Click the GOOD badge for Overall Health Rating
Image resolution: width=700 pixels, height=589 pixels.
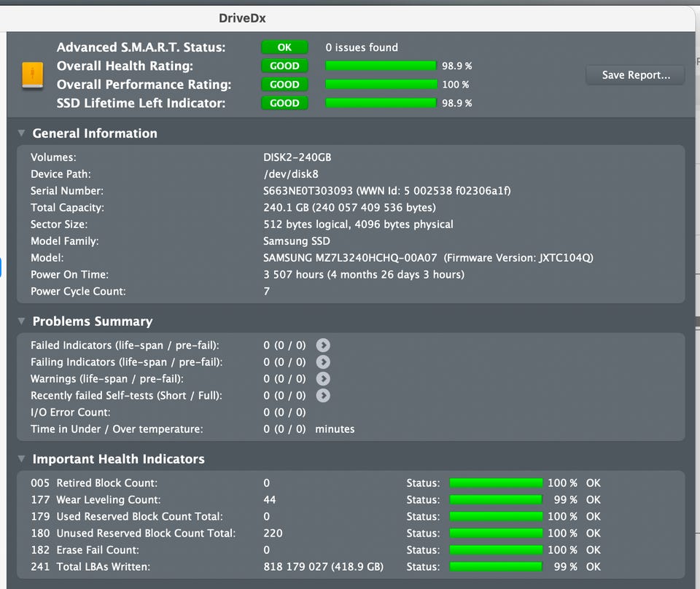pyautogui.click(x=284, y=66)
